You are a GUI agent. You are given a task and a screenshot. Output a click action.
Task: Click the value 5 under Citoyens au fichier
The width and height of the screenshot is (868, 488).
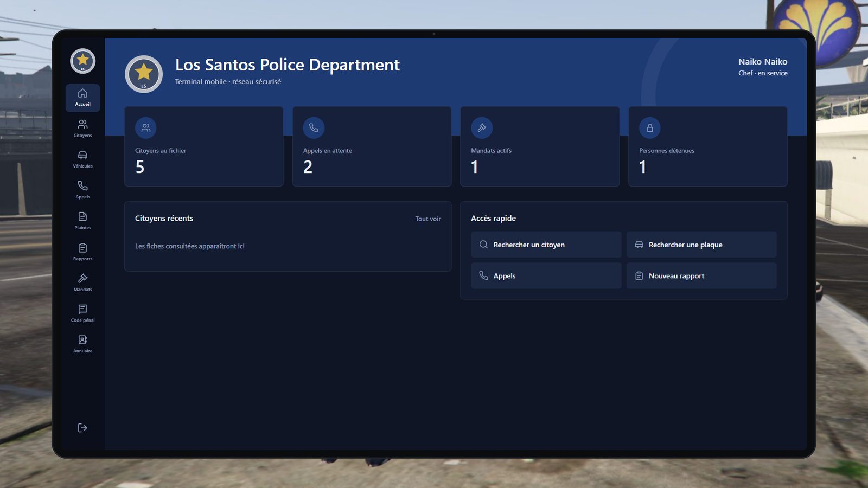click(x=140, y=167)
